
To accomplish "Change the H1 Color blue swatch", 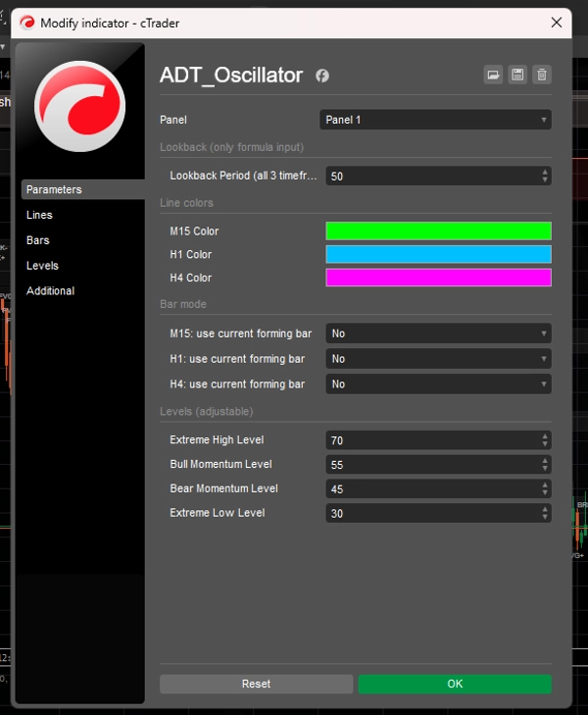I will point(439,254).
